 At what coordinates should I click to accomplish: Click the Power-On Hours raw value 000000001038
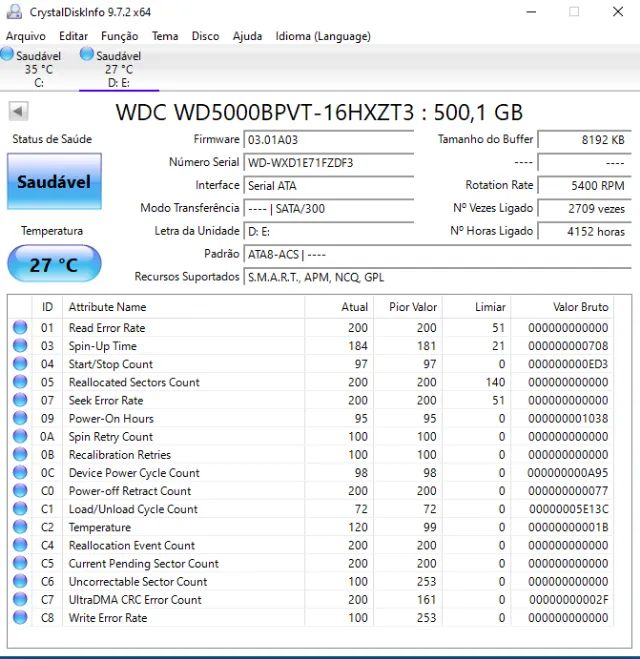(568, 419)
